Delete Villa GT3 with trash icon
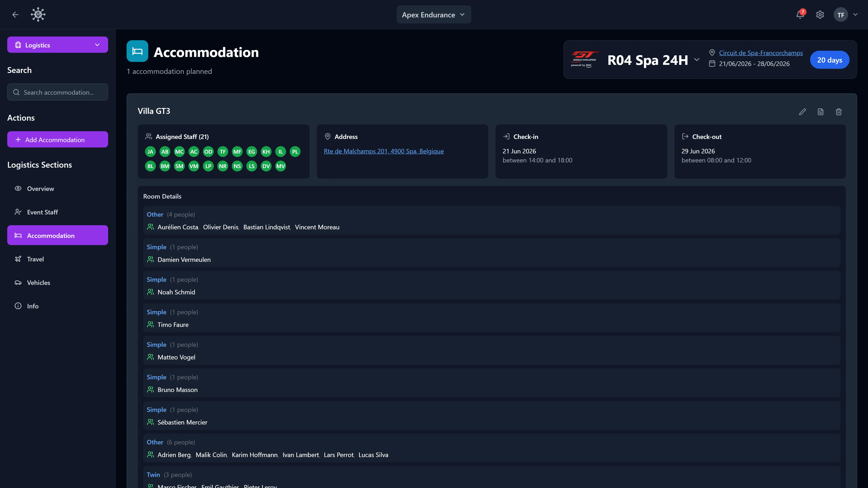Screen dimensions: 868x488 [x=839, y=111]
